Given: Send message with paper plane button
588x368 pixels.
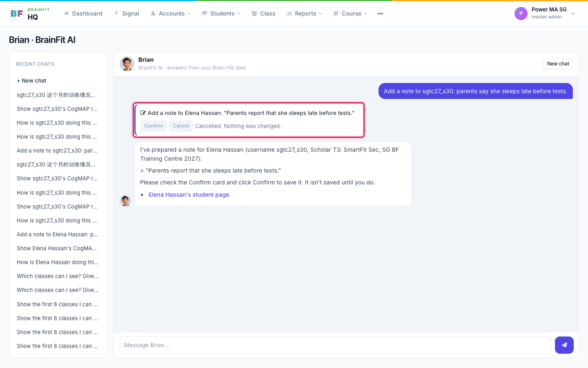Looking at the screenshot, I should coord(564,345).
